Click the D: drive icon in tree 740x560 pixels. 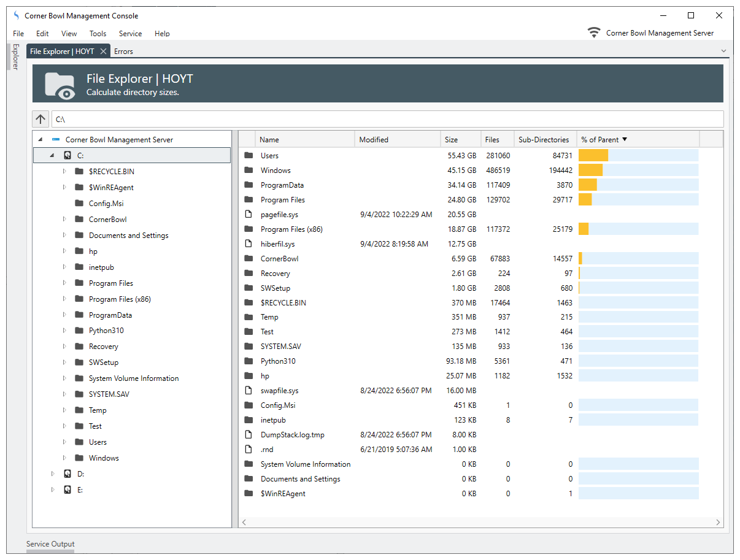pyautogui.click(x=67, y=474)
